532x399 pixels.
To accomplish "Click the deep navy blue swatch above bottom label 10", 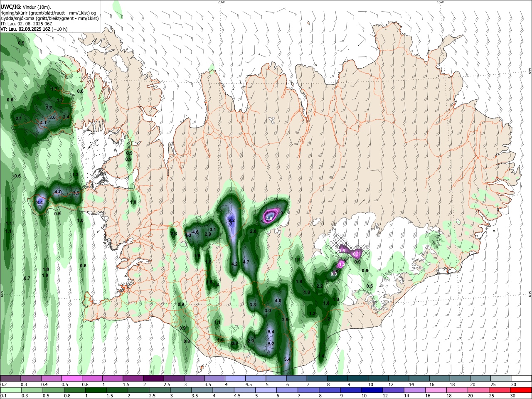I will (x=371, y=390).
